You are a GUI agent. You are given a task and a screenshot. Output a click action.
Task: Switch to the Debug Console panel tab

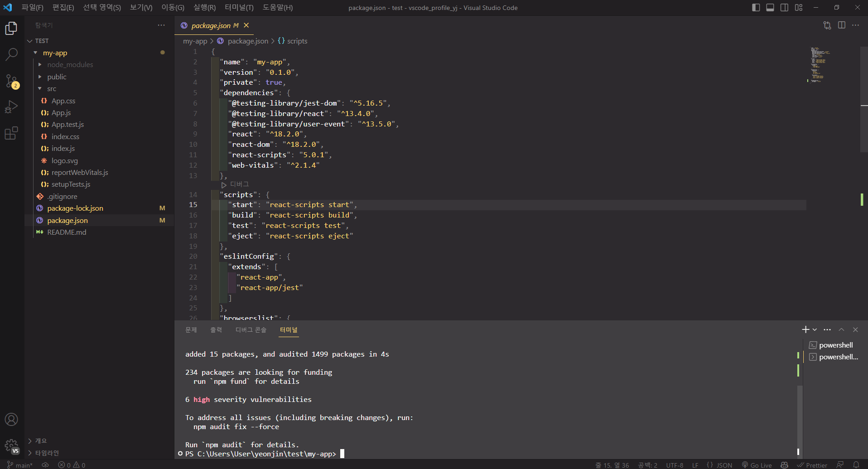coord(251,330)
